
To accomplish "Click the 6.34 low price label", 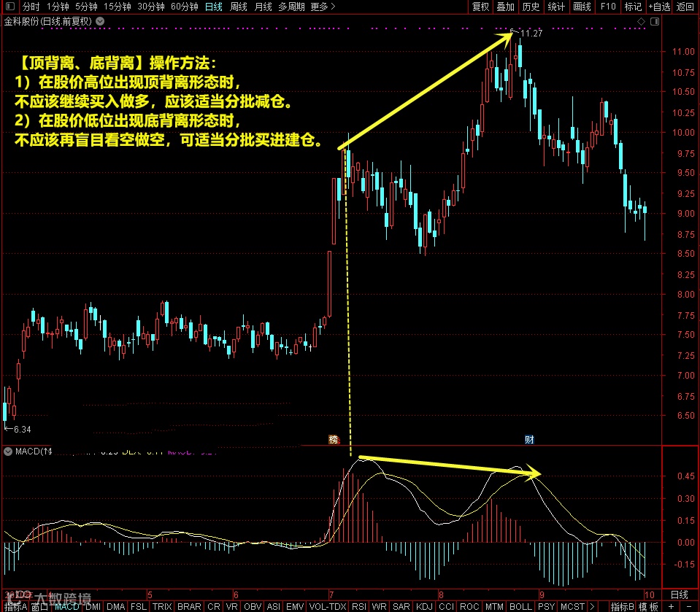I will coord(23,430).
